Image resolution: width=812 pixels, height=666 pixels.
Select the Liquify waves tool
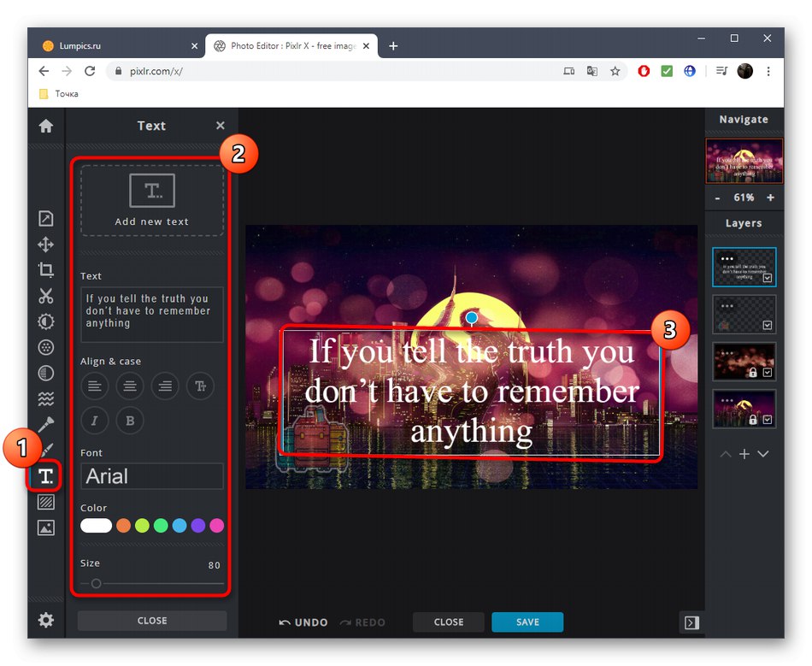click(45, 398)
